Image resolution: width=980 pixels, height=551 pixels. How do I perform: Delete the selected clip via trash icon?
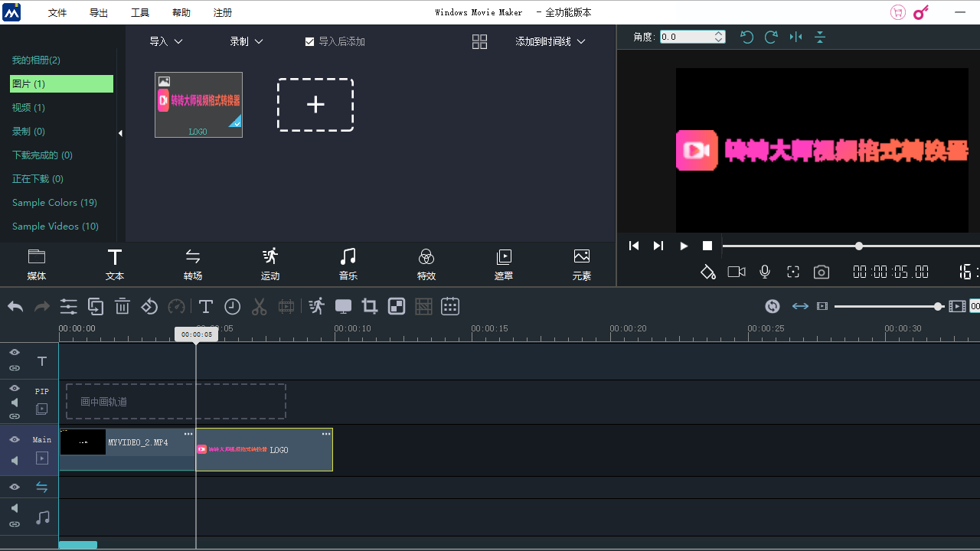122,306
